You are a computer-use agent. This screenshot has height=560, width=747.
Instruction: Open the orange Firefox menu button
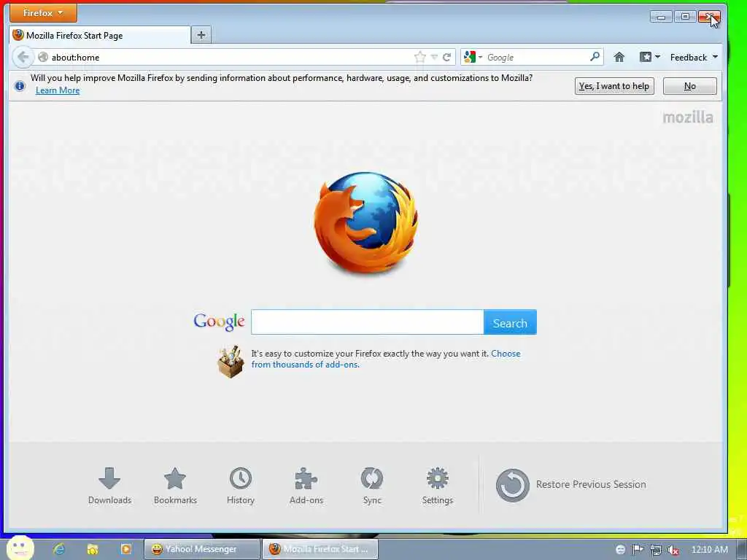coord(43,13)
